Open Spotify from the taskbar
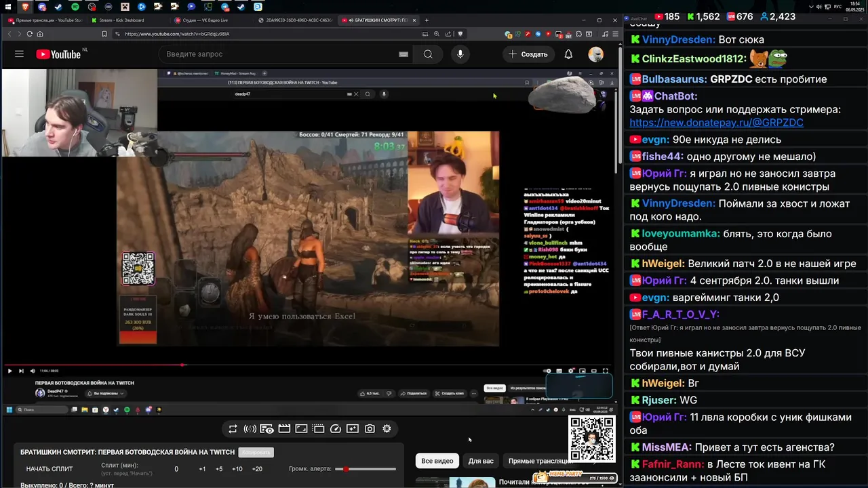The width and height of the screenshot is (868, 488). (75, 7)
